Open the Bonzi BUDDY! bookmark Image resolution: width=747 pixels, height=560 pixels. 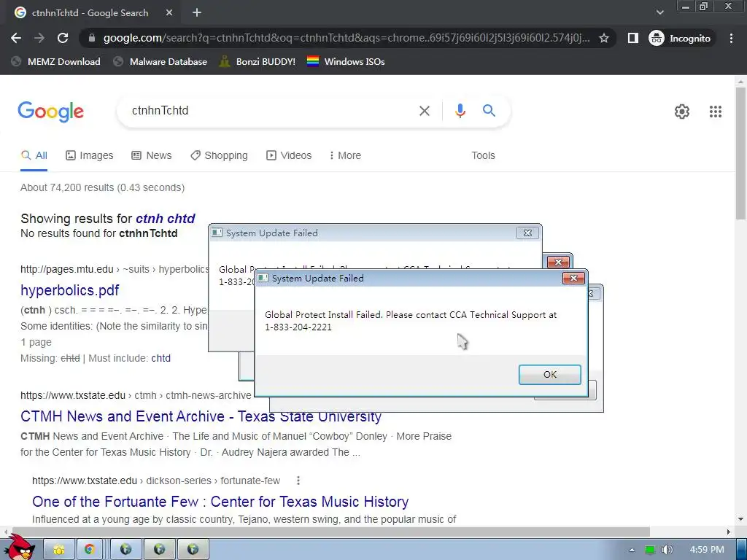258,61
